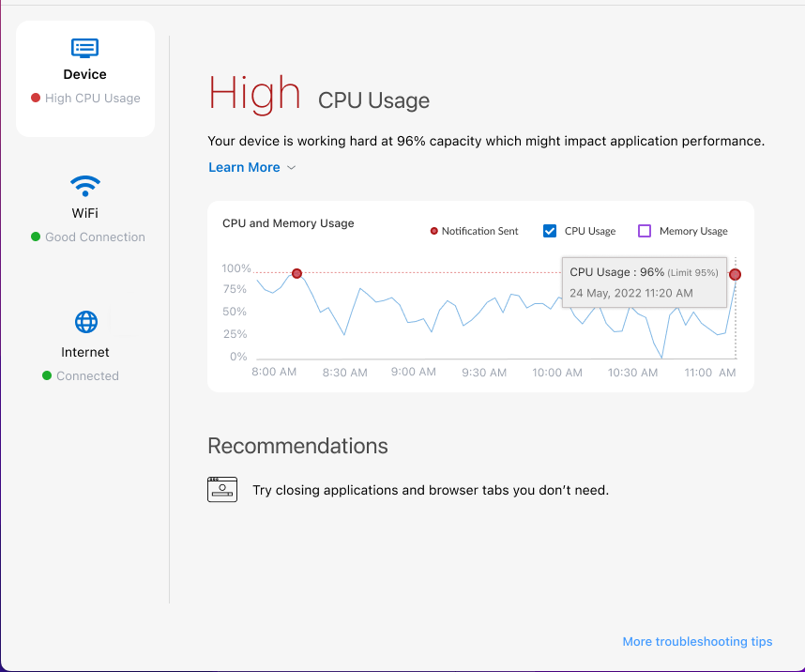Viewport: 805px width, 672px height.
Task: Click the Internet globe icon
Action: point(85,323)
